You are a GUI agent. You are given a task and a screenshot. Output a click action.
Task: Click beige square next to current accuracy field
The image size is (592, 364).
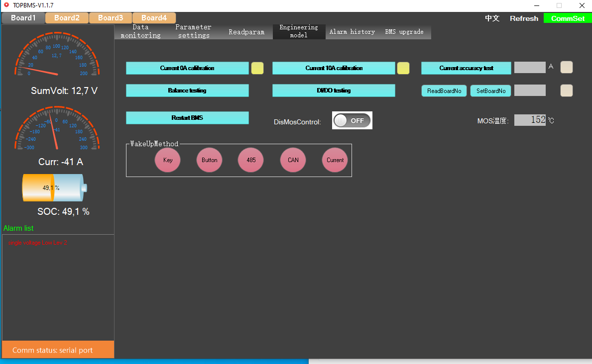567,67
